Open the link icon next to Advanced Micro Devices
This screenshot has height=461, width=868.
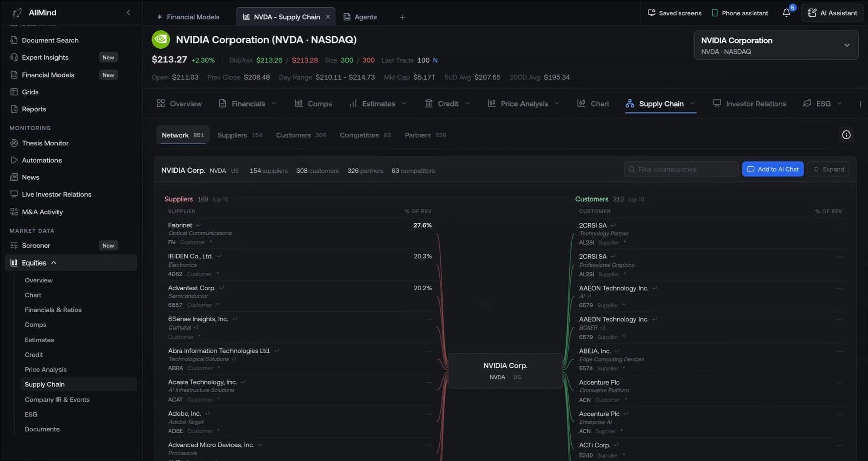pos(260,445)
